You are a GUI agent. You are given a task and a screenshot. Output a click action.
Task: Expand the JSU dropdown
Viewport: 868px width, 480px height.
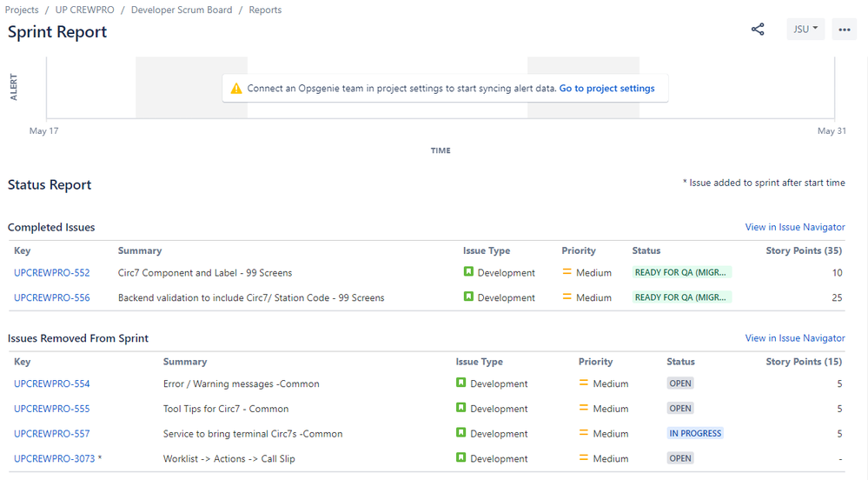click(805, 30)
